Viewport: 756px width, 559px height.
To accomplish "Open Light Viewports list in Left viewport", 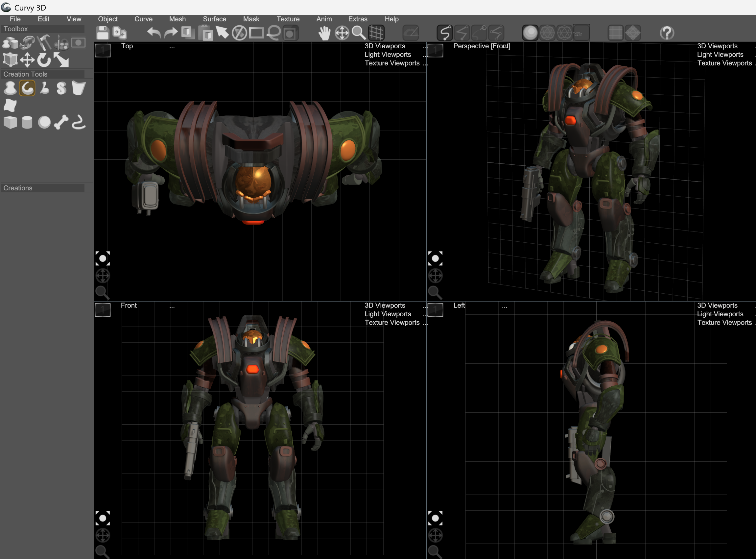I will pyautogui.click(x=720, y=314).
